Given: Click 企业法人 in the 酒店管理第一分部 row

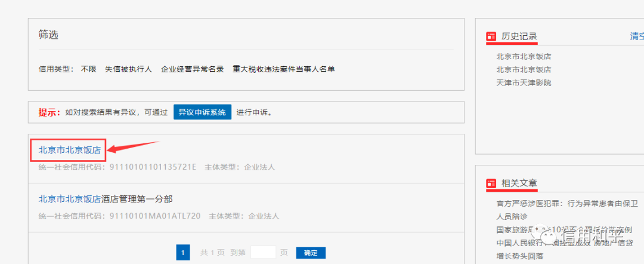Looking at the screenshot, I should coord(264,216).
